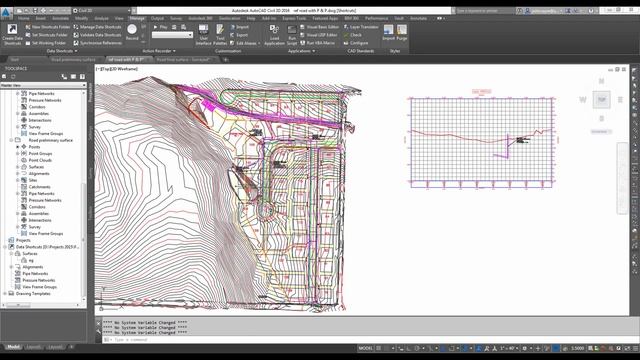The image size is (640, 360).
Task: Click Play in Action Recorder panel
Action: click(x=160, y=27)
